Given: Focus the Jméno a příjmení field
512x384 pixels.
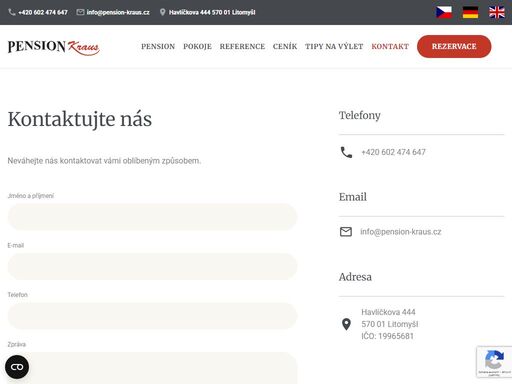Looking at the screenshot, I should [x=152, y=217].
